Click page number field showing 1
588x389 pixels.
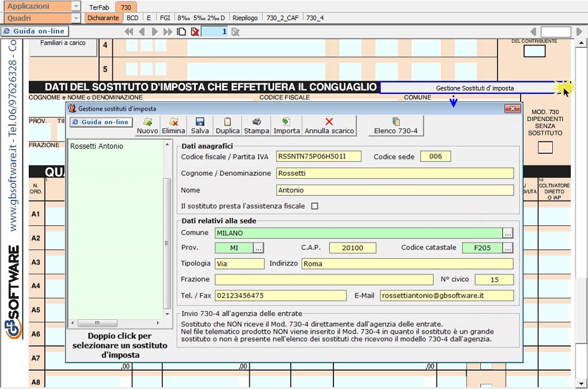tap(214, 32)
